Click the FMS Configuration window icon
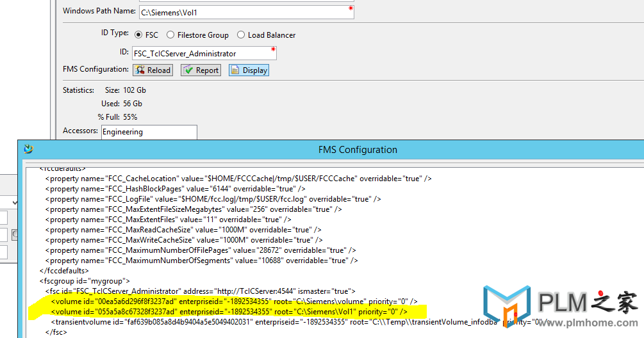The image size is (644, 338). coord(28,149)
